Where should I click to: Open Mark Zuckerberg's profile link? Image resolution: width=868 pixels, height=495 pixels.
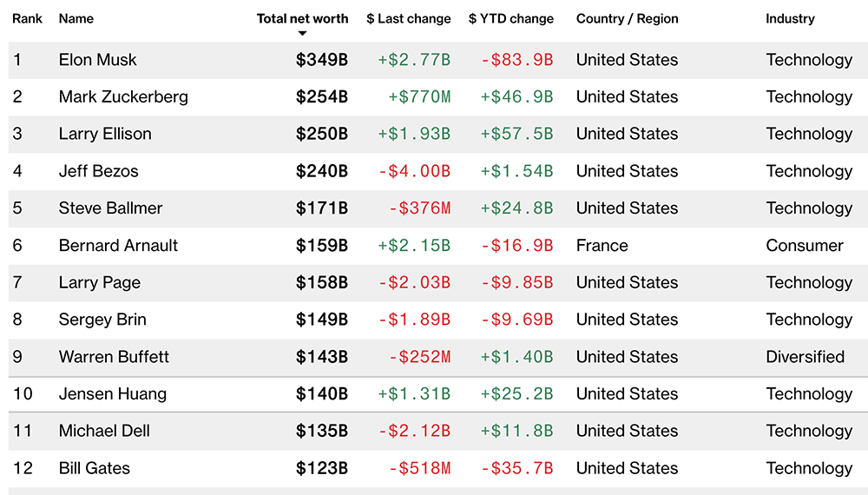(x=123, y=96)
